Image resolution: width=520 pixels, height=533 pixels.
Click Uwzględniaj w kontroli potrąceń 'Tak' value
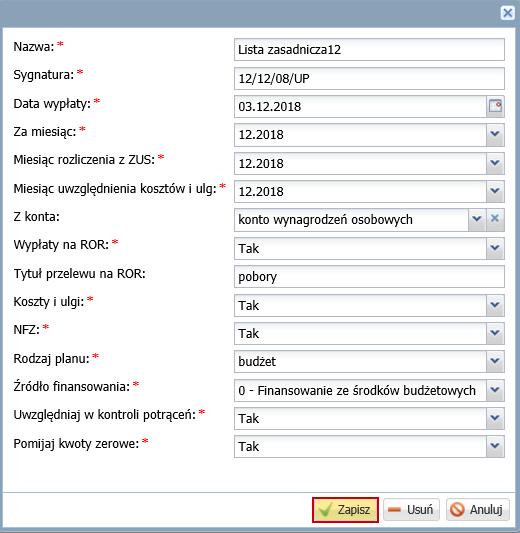click(360, 418)
